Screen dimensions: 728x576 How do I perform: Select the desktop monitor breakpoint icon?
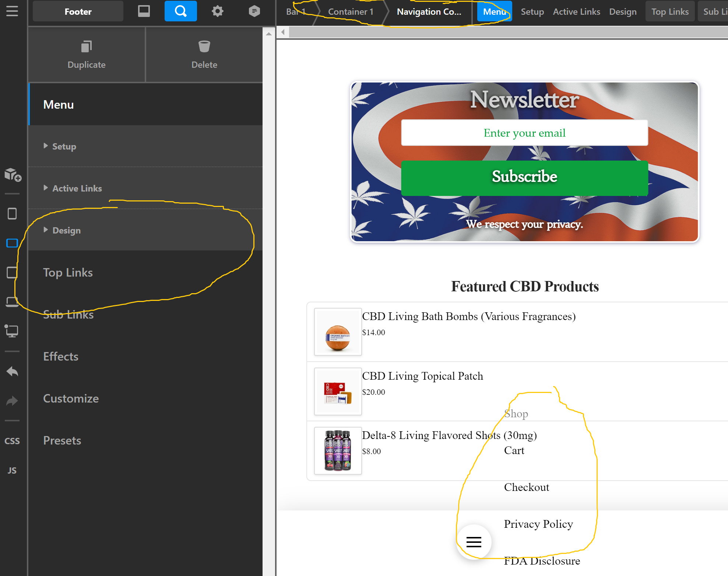[x=12, y=331]
